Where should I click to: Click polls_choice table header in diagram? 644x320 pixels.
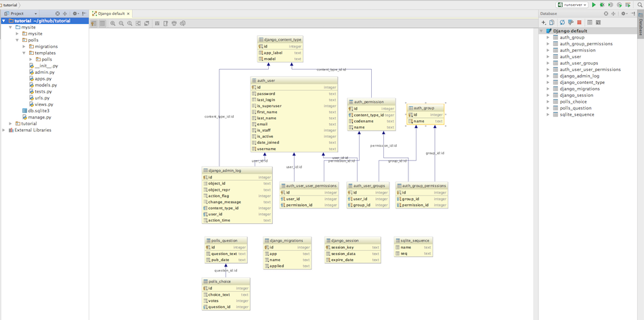pos(226,281)
